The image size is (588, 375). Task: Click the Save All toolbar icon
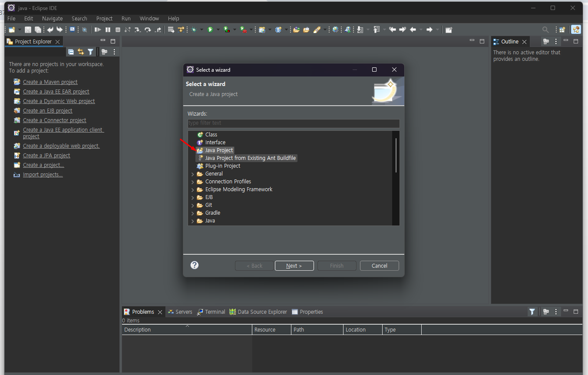pos(38,30)
